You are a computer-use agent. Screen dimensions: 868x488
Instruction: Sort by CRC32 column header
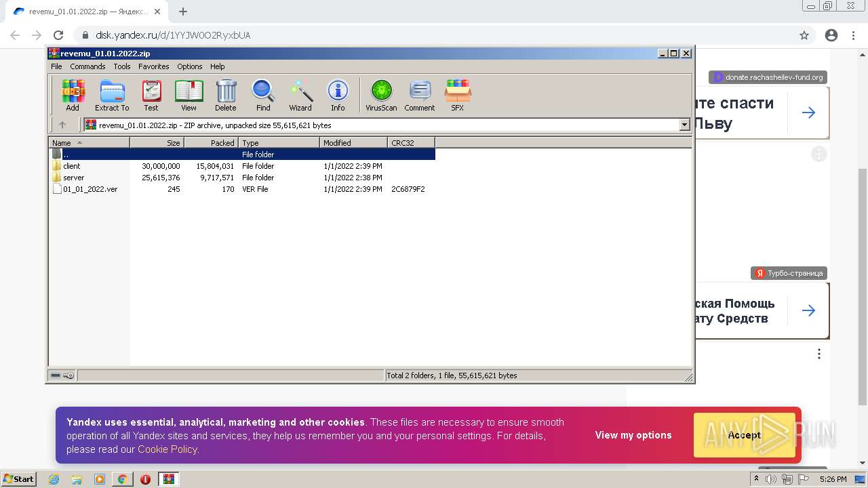pyautogui.click(x=411, y=142)
